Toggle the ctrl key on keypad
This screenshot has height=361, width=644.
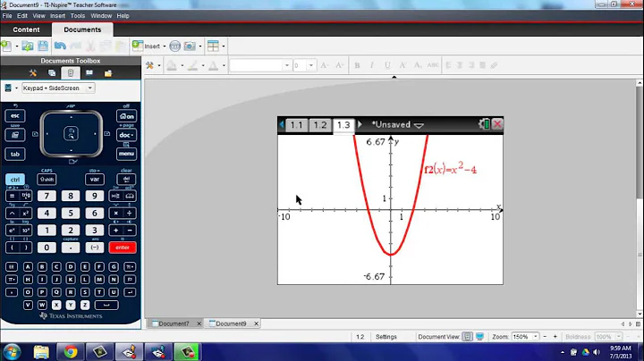click(x=15, y=180)
